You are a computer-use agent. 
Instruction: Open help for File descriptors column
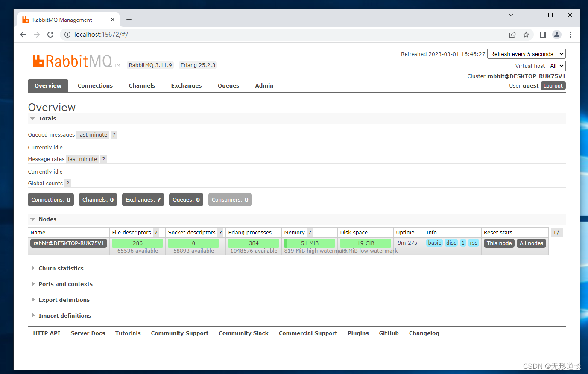coord(156,232)
